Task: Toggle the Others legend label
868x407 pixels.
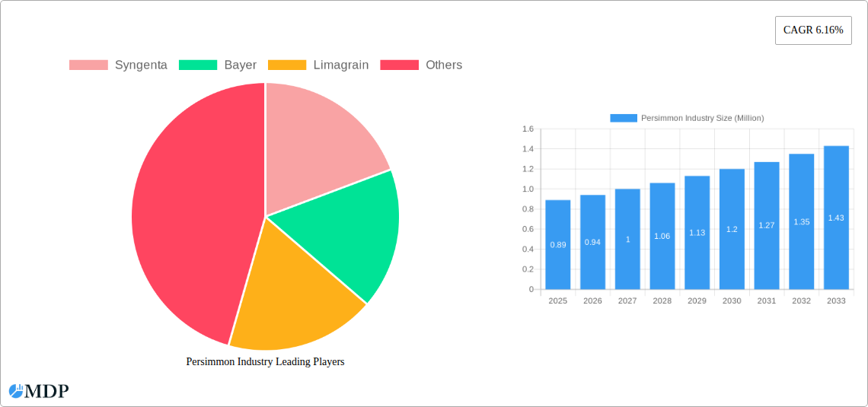Action: [444, 65]
